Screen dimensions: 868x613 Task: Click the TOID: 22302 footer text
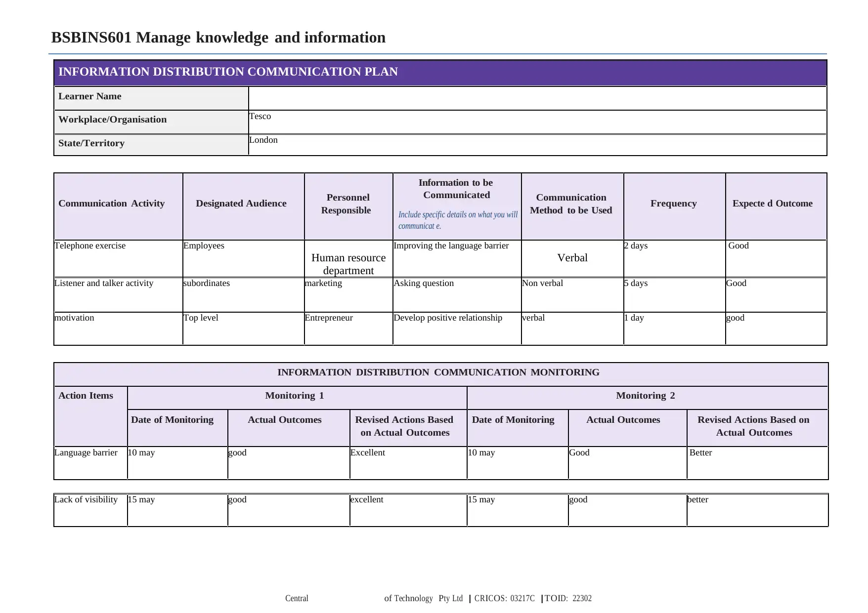tap(568, 598)
